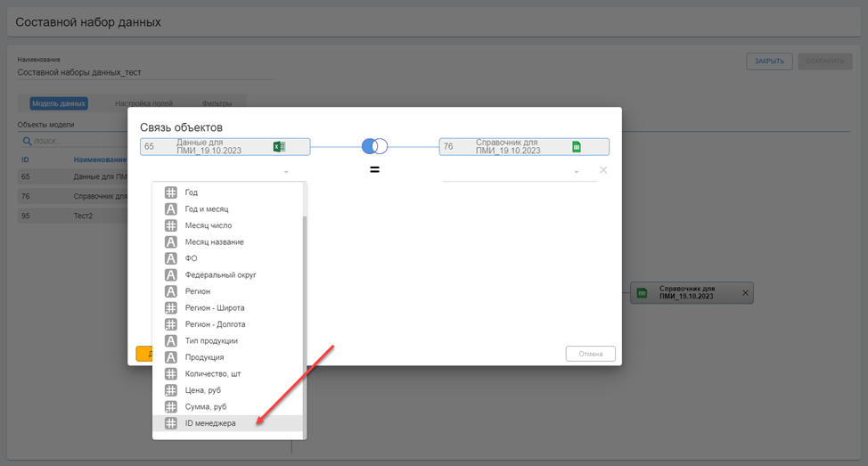Click the Sheets icon on object 76
This screenshot has height=466, width=868.
(x=577, y=147)
